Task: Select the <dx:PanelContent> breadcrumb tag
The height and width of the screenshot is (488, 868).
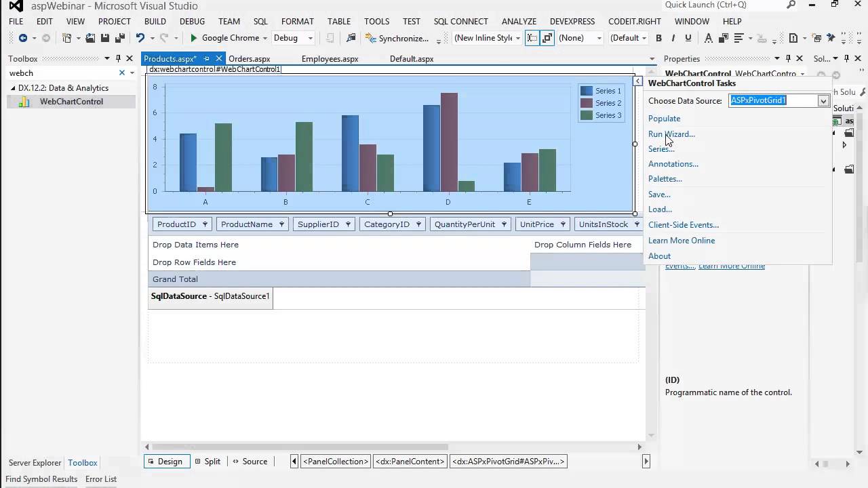Action: pos(410,462)
